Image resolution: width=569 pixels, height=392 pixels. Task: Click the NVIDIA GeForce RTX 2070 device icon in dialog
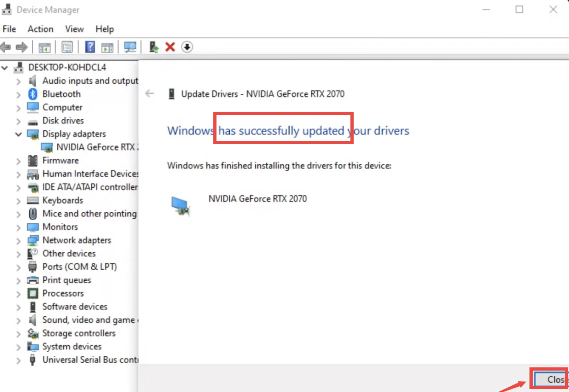click(x=181, y=206)
